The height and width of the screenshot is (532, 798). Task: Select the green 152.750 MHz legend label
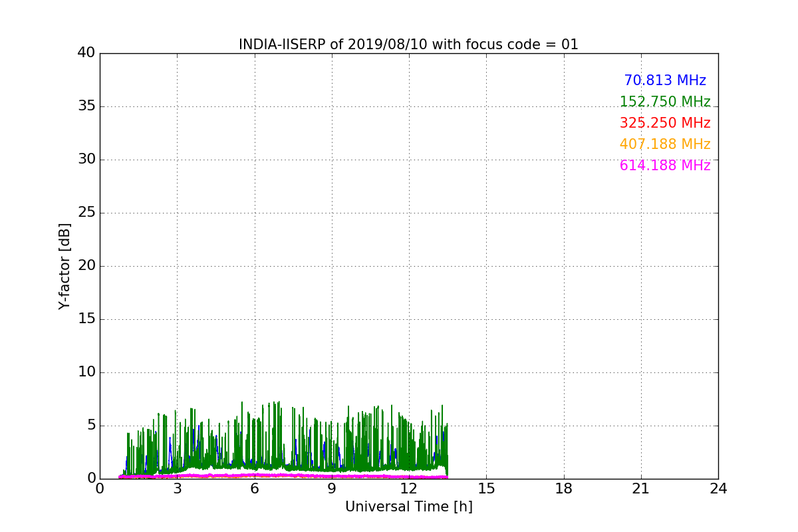pyautogui.click(x=665, y=102)
